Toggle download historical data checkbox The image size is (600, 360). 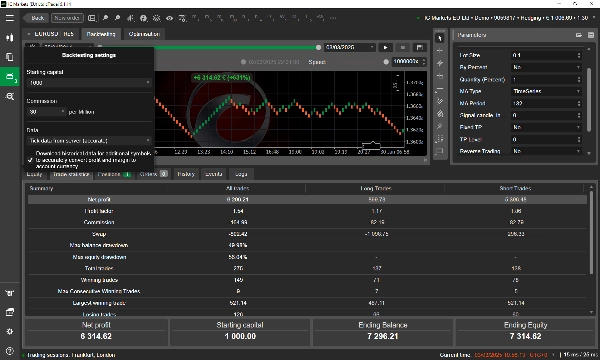tap(30, 160)
